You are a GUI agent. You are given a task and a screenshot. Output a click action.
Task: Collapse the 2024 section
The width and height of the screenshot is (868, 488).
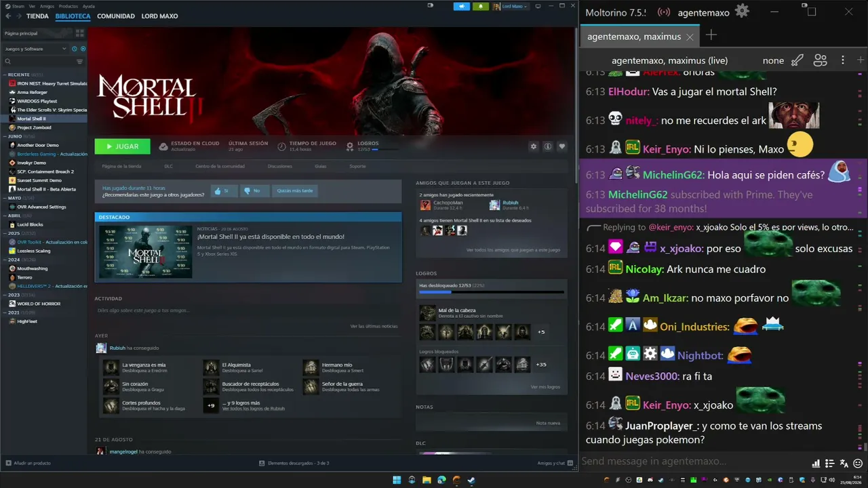4,260
